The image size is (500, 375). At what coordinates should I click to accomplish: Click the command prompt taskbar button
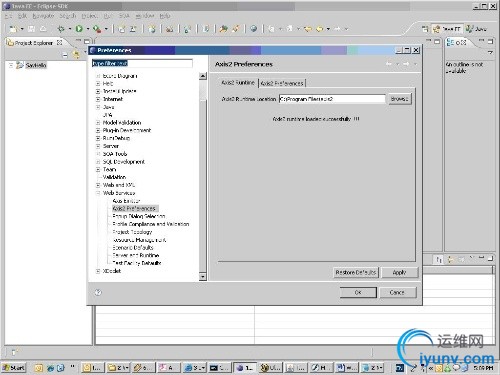[219, 368]
